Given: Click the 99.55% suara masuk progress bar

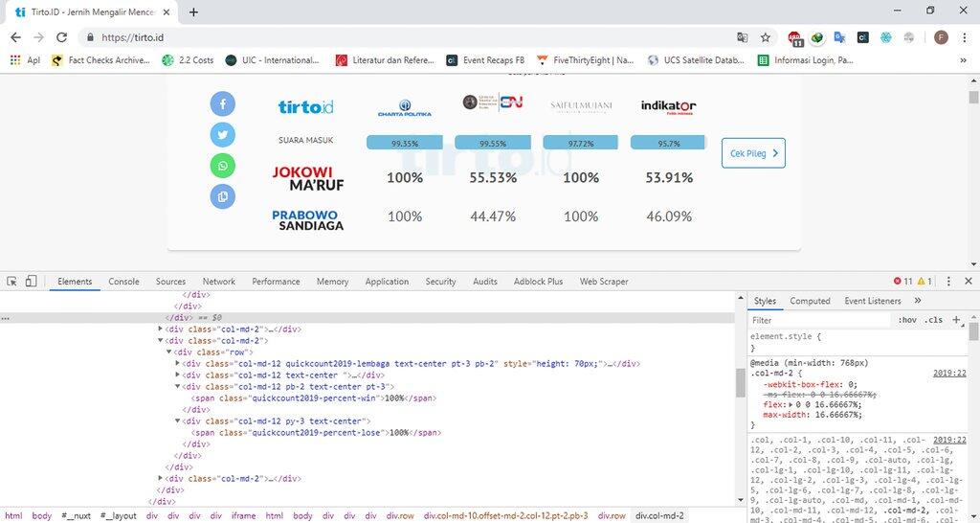Looking at the screenshot, I should tap(493, 143).
